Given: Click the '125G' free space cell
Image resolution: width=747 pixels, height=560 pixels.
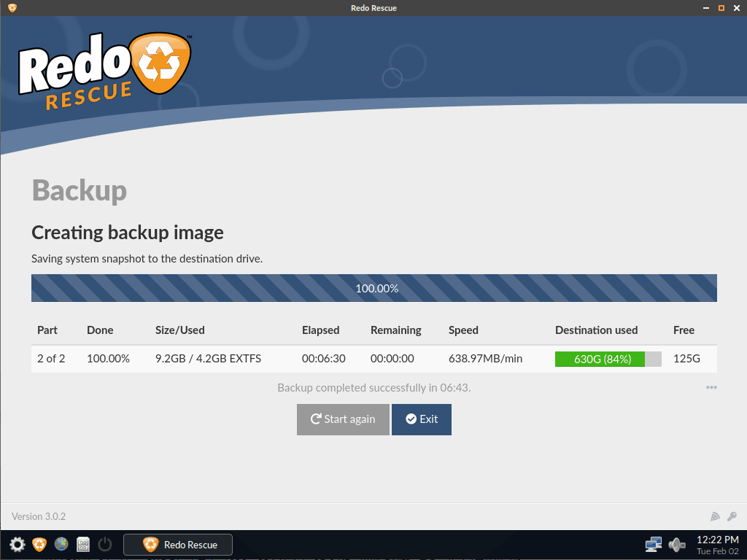Looking at the screenshot, I should [x=686, y=359].
